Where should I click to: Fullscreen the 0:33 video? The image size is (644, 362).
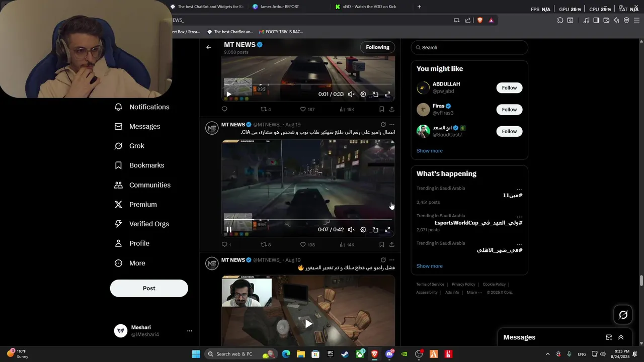pos(387,94)
